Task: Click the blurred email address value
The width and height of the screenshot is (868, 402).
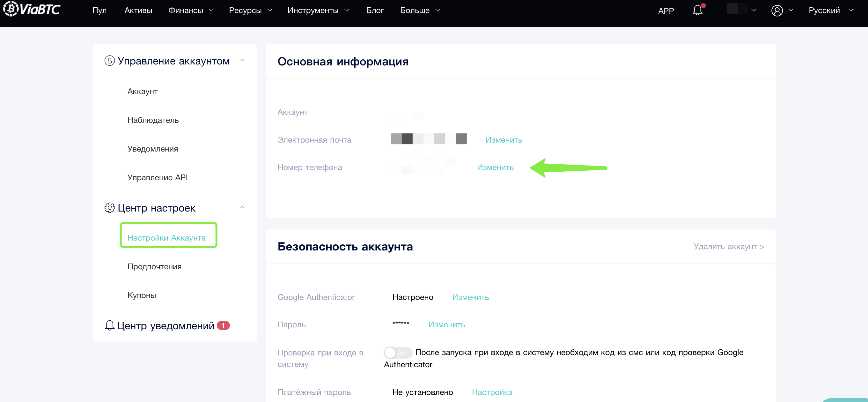Action: 429,138
